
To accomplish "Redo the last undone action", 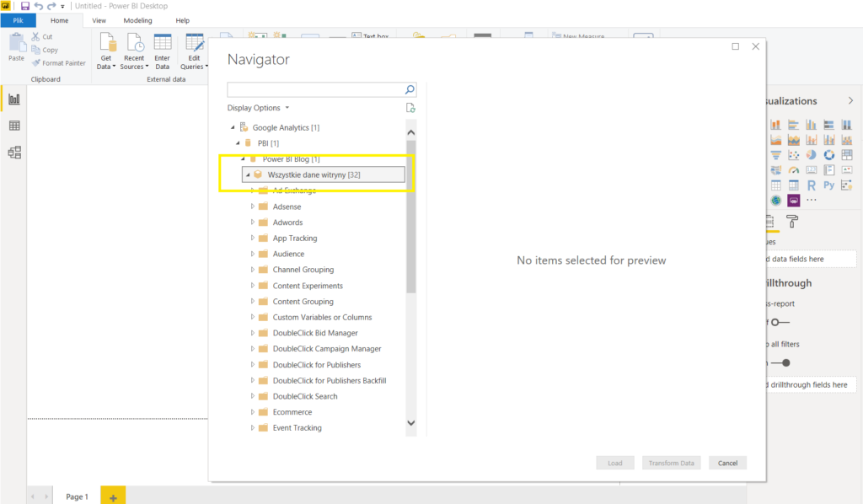I will (x=51, y=6).
